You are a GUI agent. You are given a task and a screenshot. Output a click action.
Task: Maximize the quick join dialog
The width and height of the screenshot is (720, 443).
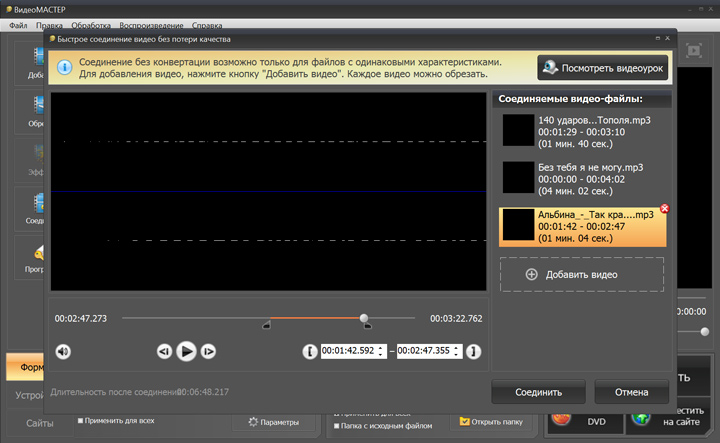point(658,38)
